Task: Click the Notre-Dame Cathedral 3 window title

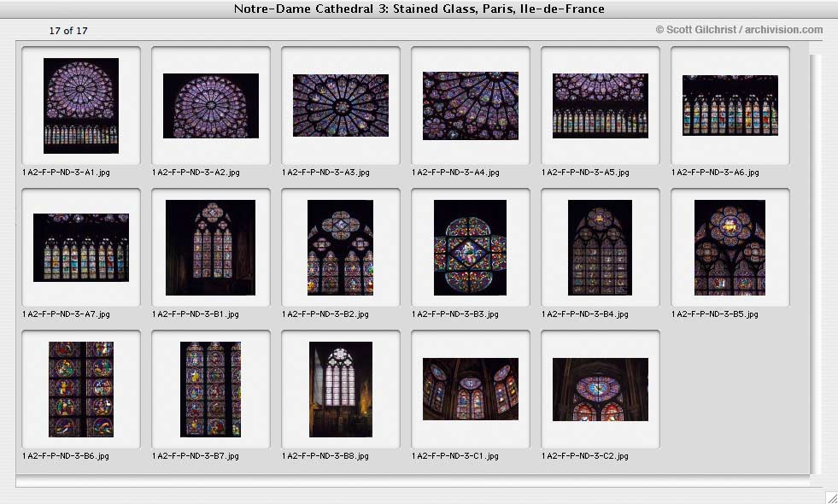Action: (419, 9)
